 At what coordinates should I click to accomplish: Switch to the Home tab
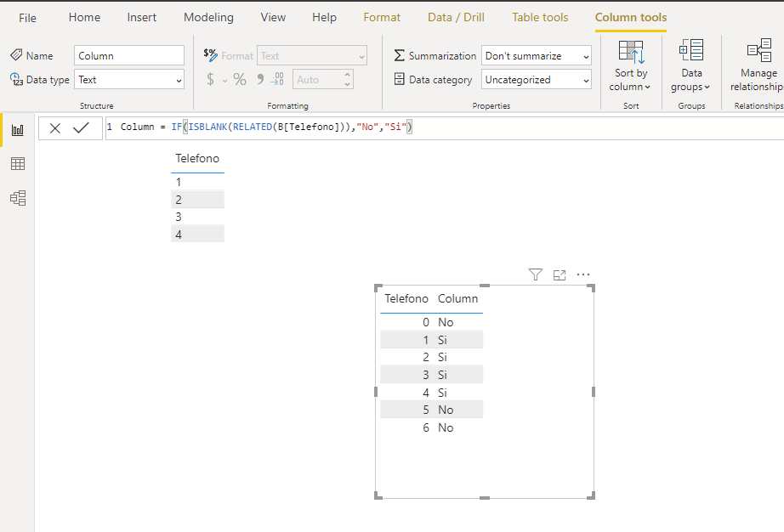coord(84,18)
